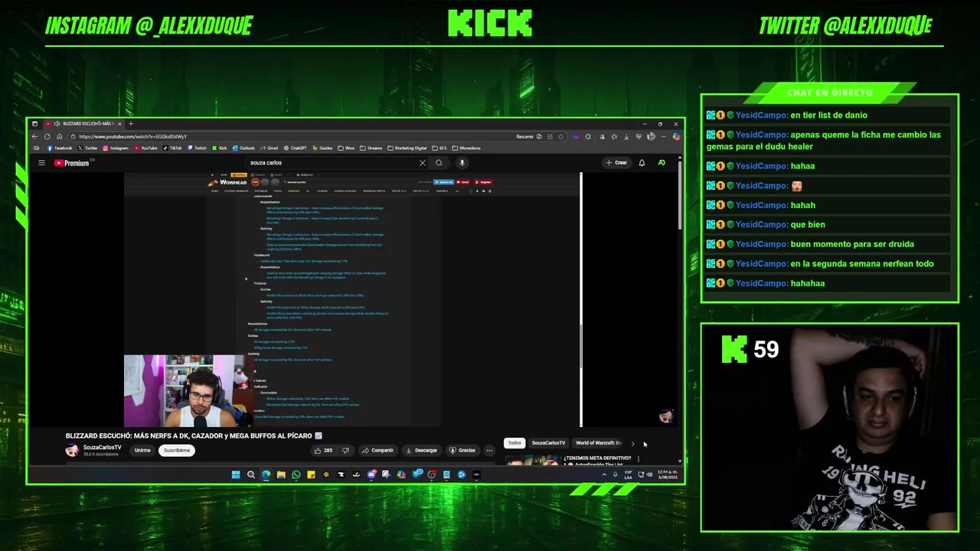Dislike the video with thumbs-down
Image resolution: width=980 pixels, height=551 pixels.
point(345,450)
